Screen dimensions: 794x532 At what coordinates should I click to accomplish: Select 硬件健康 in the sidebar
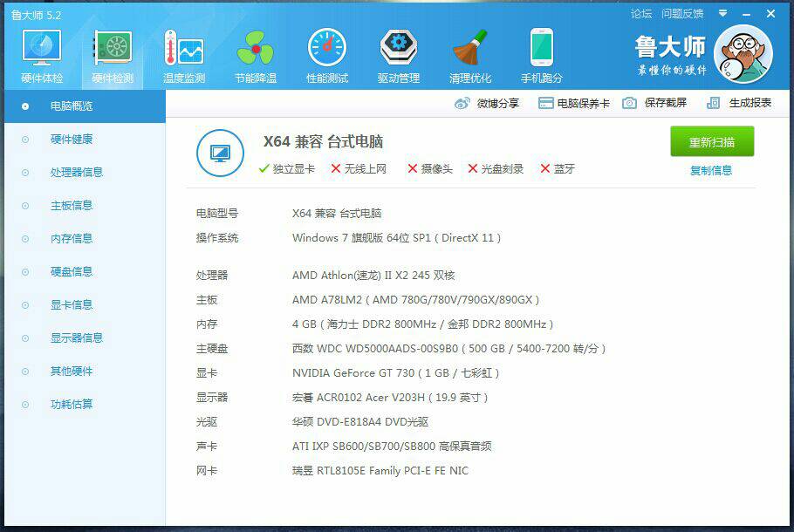(86, 140)
